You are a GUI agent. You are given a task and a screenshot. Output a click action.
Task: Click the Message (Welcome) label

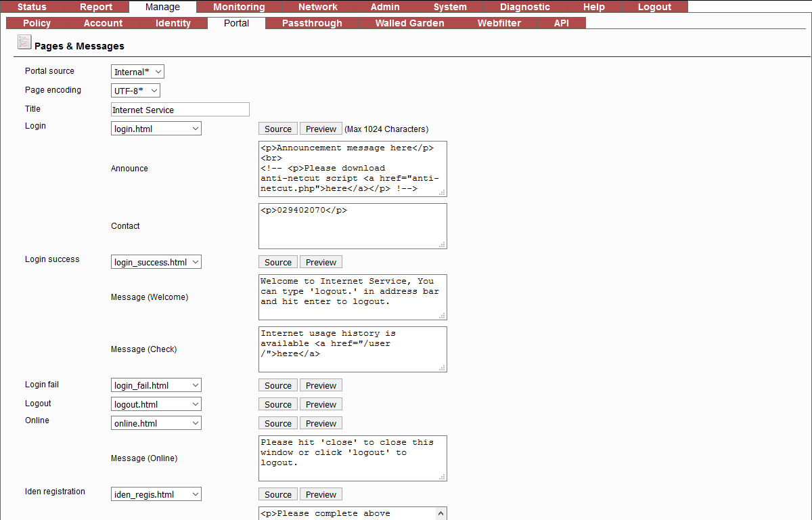click(x=150, y=297)
